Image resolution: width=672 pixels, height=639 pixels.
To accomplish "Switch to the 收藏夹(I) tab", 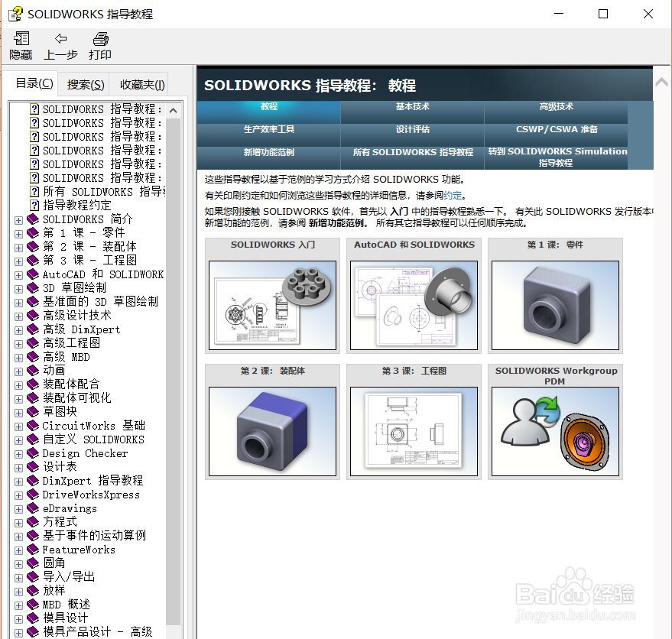I will tap(142, 84).
